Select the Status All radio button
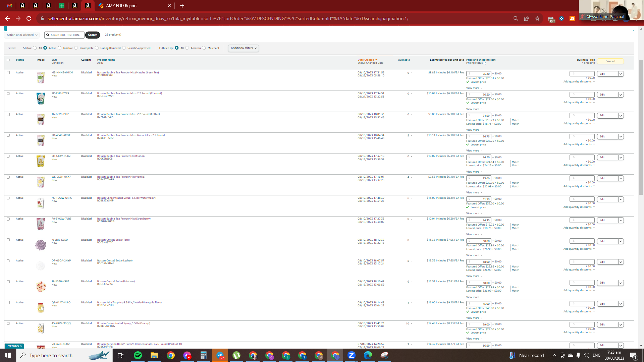Screen dimensions: 644x362 pyautogui.click(x=35, y=48)
